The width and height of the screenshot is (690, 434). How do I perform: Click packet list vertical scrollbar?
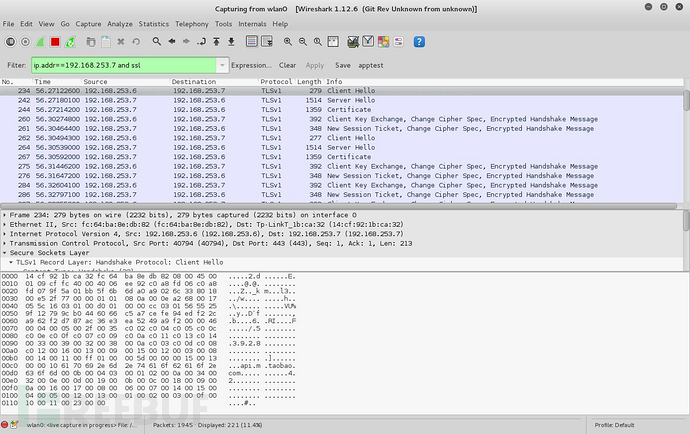686,101
